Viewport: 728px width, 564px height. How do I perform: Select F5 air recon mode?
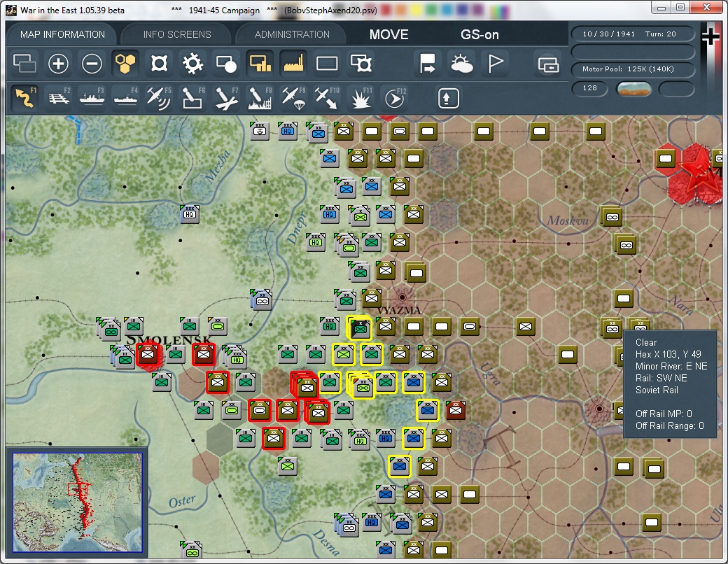coord(159,97)
